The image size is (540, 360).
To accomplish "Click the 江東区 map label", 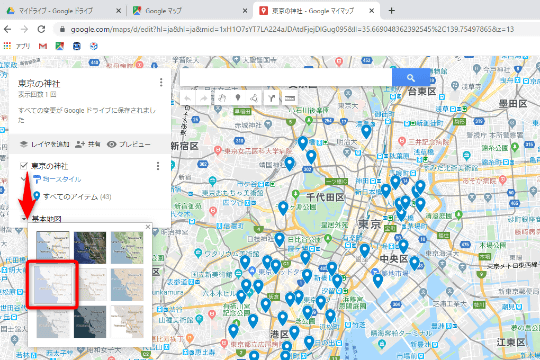I will (x=511, y=342).
